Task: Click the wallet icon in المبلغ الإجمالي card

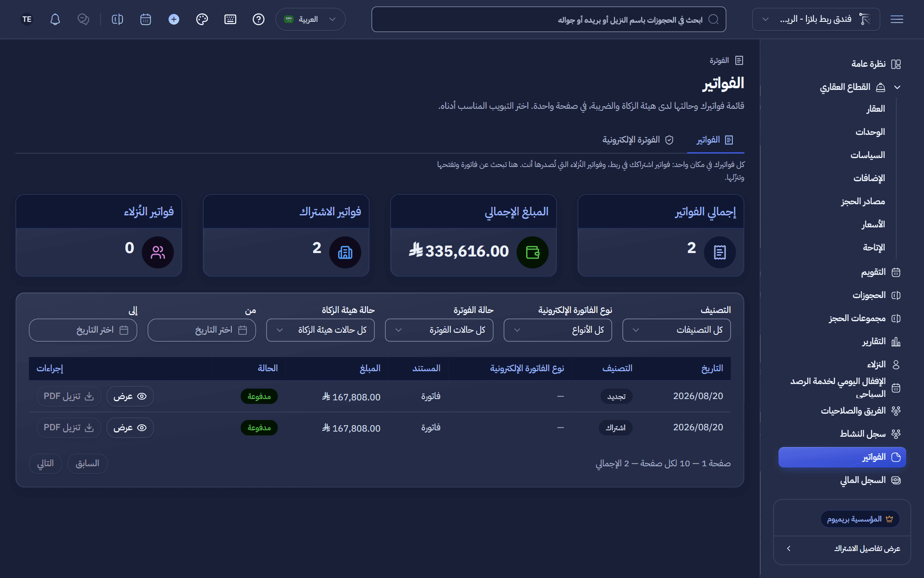Action: tap(532, 252)
